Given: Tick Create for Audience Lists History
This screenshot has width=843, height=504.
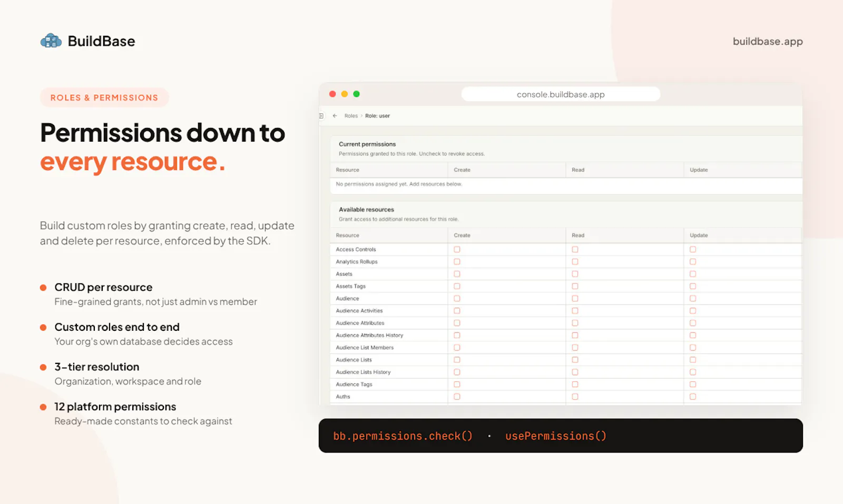Looking at the screenshot, I should [457, 372].
